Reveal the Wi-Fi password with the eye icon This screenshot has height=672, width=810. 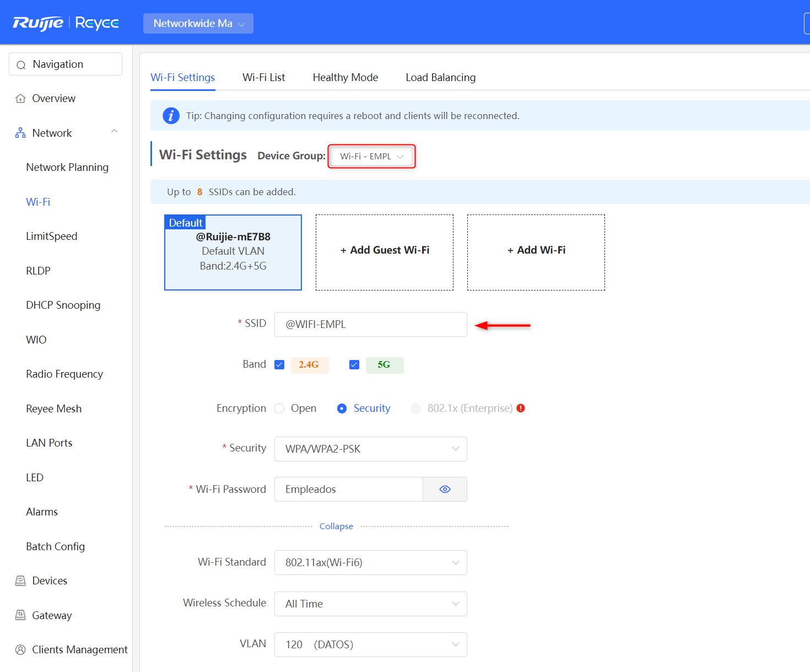coord(445,489)
